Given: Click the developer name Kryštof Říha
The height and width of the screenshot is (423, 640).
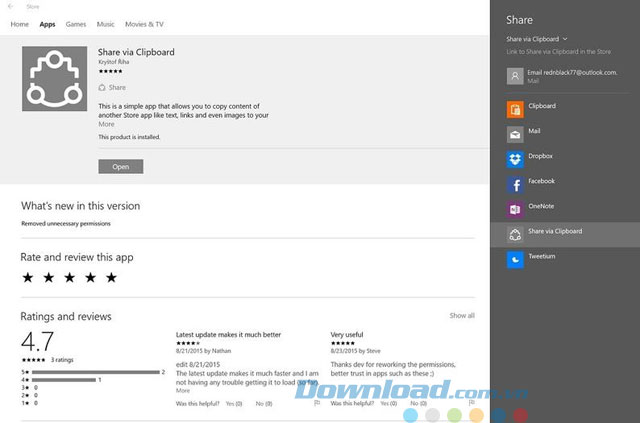Looking at the screenshot, I should [x=113, y=62].
